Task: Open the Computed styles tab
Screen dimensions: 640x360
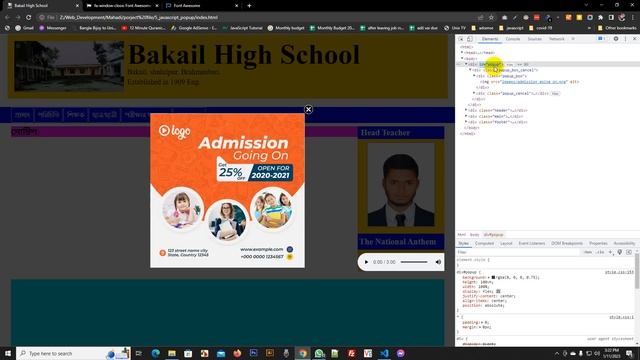Action: tap(484, 243)
